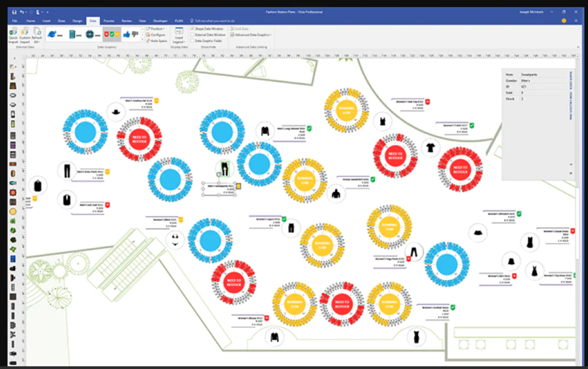This screenshot has width=588, height=369.
Task: Select the globe data graphic style
Action: point(54,34)
